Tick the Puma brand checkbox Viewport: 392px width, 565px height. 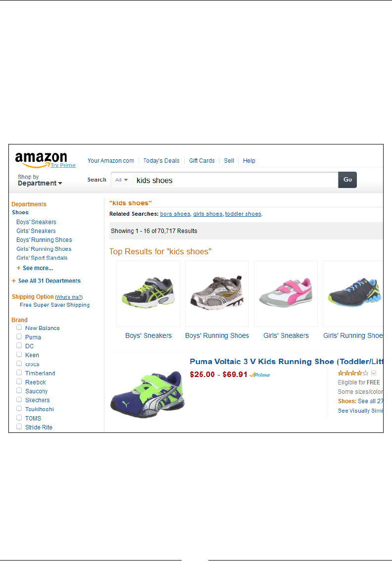point(19,336)
